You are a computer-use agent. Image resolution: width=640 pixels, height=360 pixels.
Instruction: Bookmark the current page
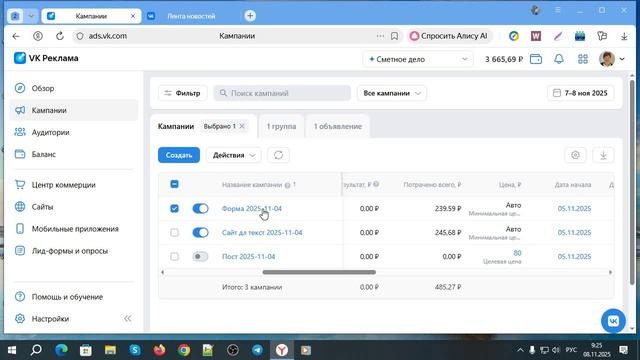[x=394, y=36]
